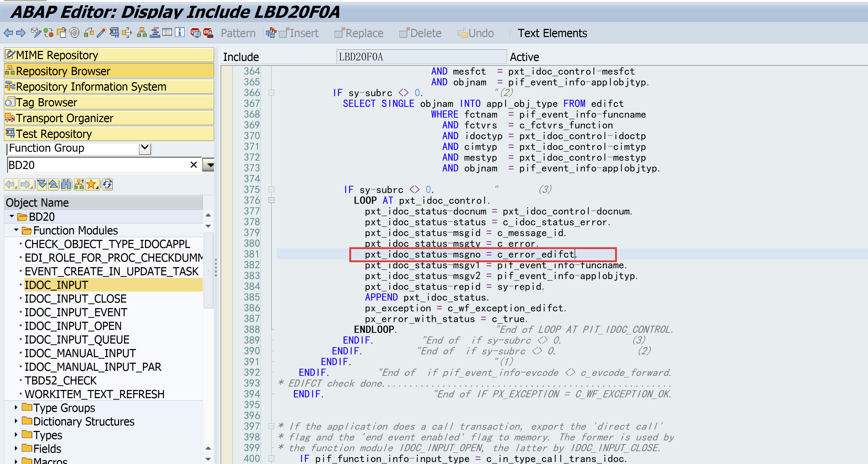Collapse the code block at line 366
The width and height of the screenshot is (868, 464).
tap(271, 93)
